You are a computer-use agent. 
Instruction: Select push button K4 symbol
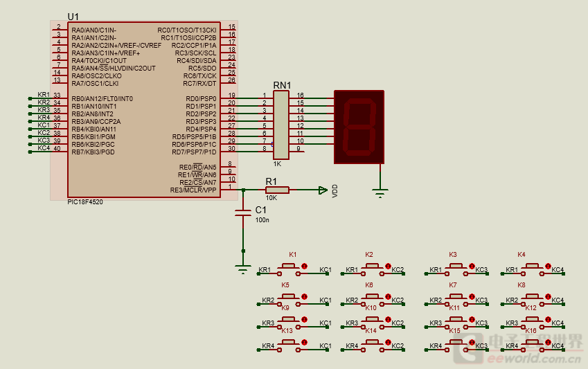533,271
